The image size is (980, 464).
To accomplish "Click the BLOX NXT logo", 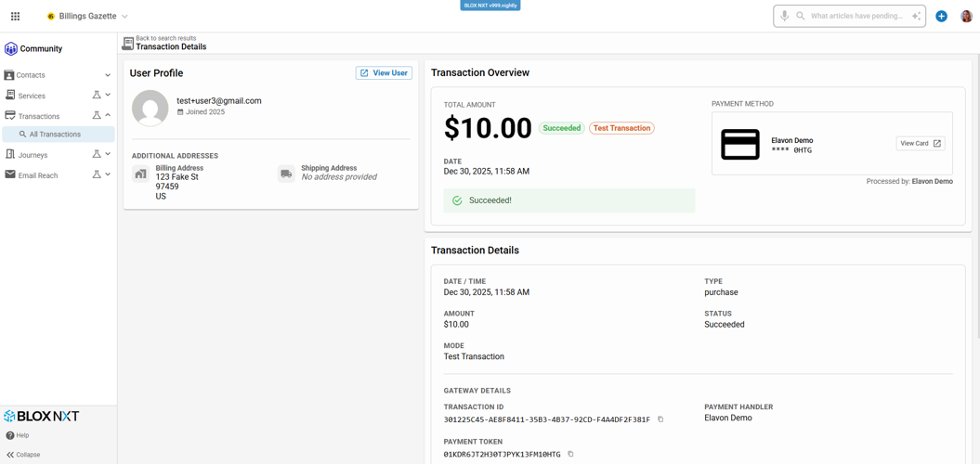I will [x=41, y=416].
